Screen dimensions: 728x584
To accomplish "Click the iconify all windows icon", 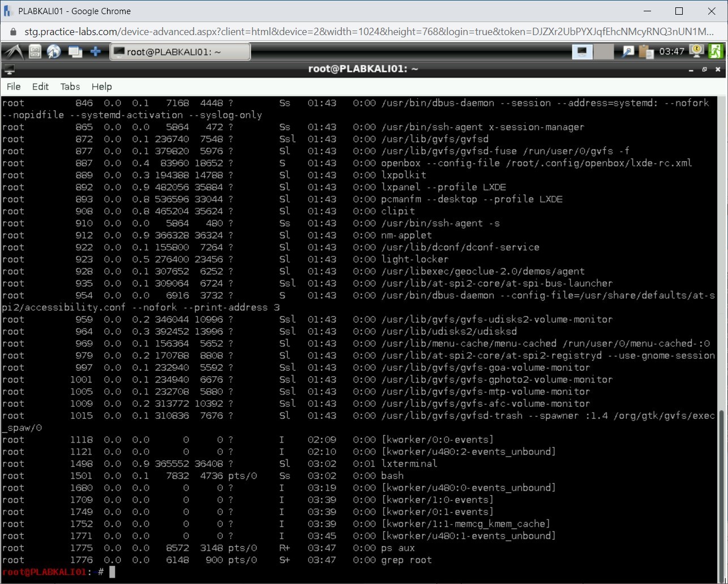I will (x=75, y=52).
